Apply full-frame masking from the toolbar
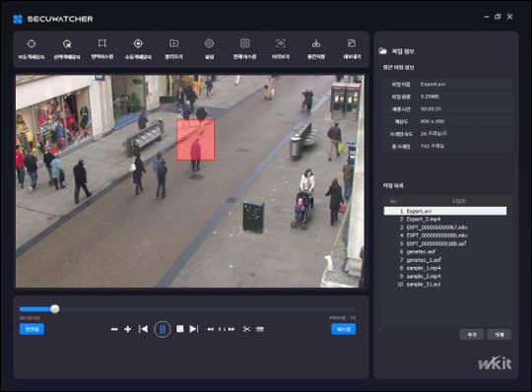The image size is (532, 392). tap(245, 43)
